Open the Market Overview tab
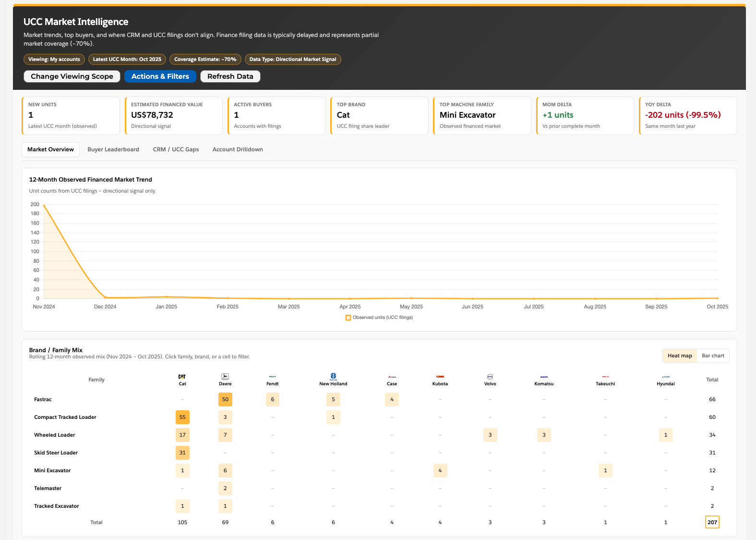Viewport: 756px width, 540px height. pyautogui.click(x=50, y=149)
